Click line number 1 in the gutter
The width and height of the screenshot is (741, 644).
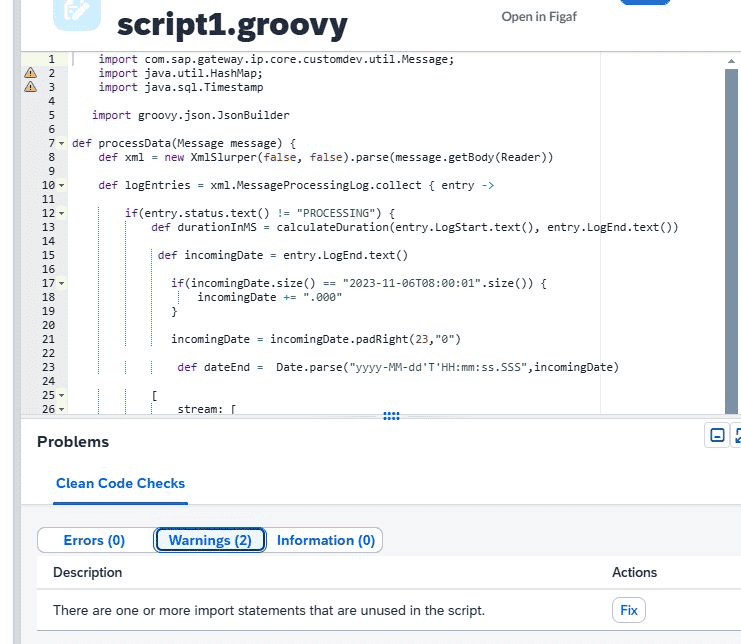pos(51,59)
